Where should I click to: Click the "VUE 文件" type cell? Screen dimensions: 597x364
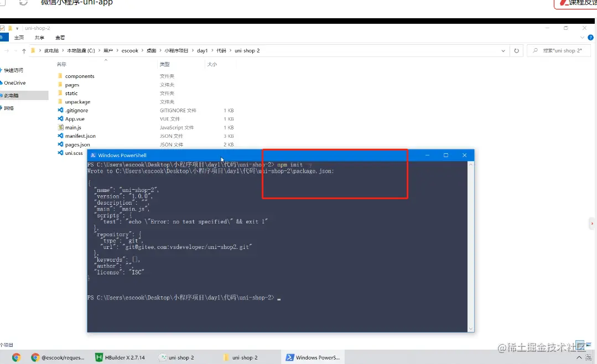170,119
